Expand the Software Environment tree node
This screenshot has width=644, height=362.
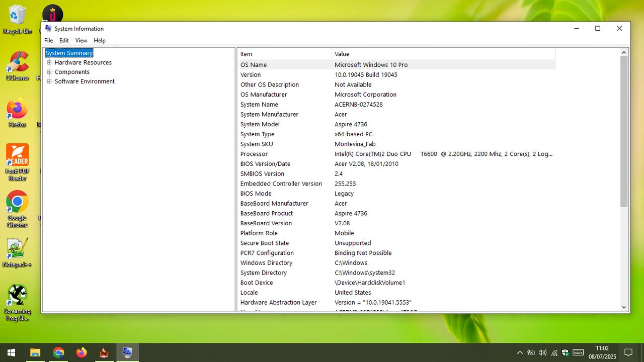pos(50,81)
